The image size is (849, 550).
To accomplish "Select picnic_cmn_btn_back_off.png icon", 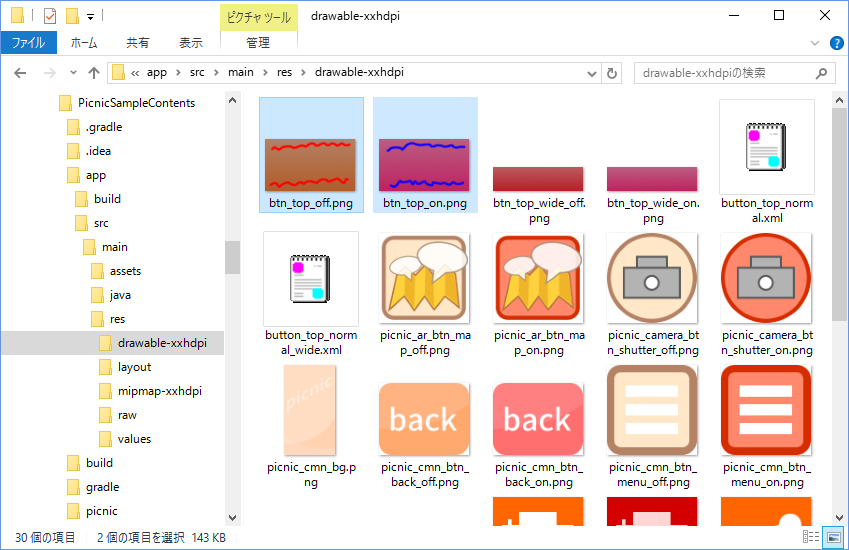I will (424, 419).
